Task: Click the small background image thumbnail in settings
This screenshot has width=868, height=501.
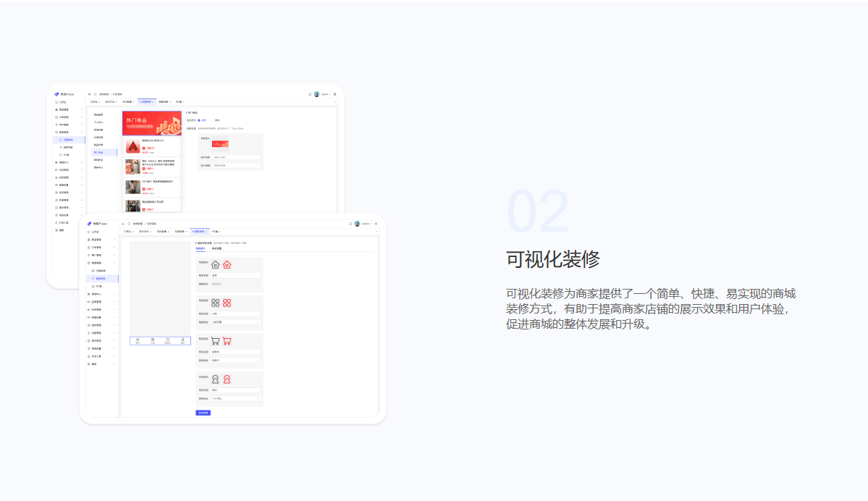Action: tap(219, 143)
